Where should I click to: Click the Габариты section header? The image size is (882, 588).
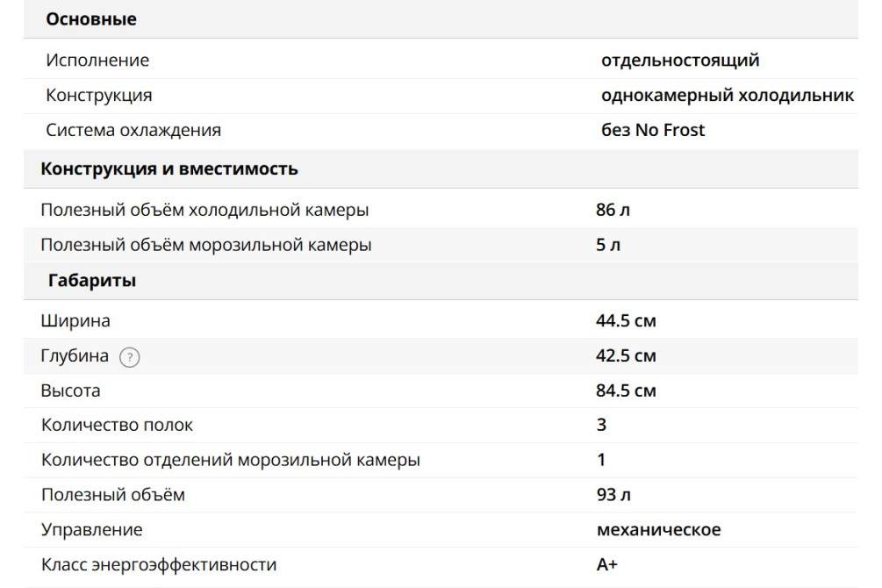(91, 282)
